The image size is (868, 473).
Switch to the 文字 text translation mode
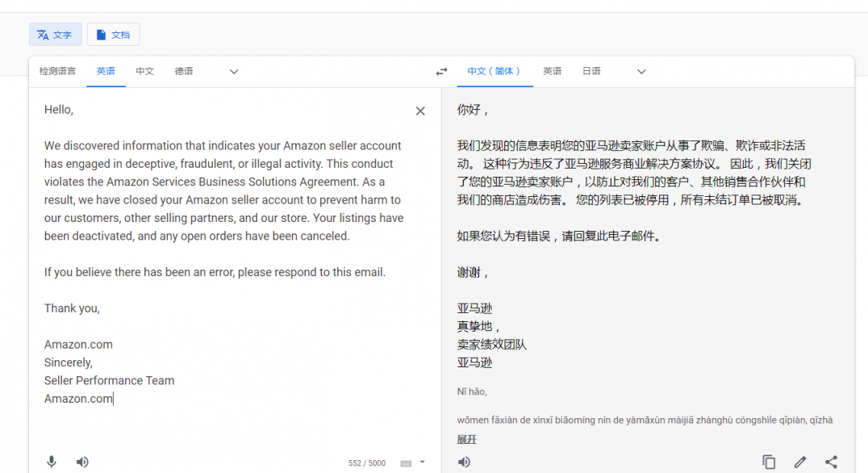pyautogui.click(x=55, y=35)
